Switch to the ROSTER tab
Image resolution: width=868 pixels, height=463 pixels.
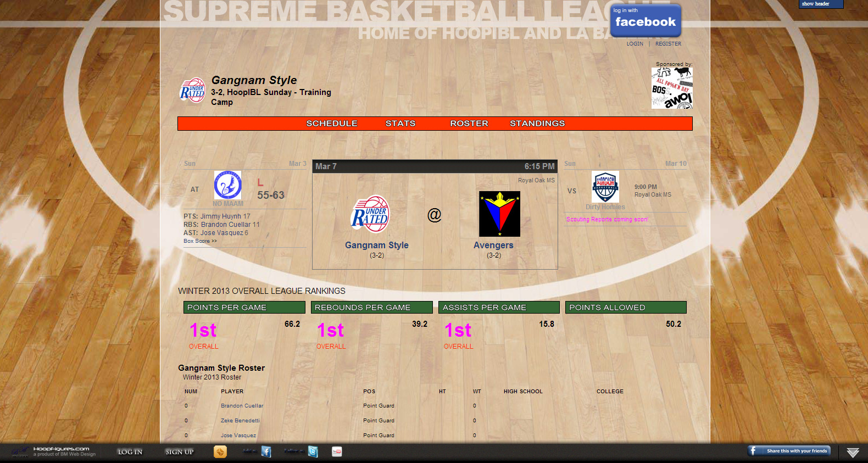(x=469, y=124)
